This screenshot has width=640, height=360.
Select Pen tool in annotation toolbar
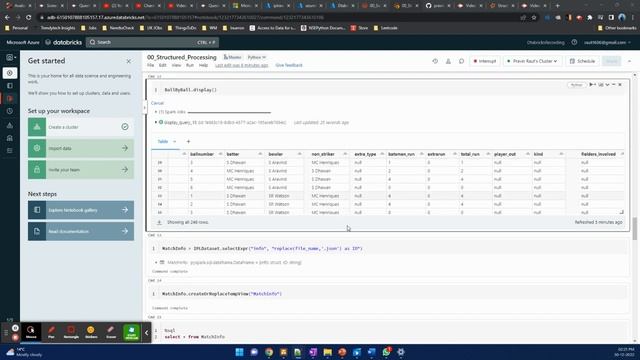pyautogui.click(x=51, y=332)
